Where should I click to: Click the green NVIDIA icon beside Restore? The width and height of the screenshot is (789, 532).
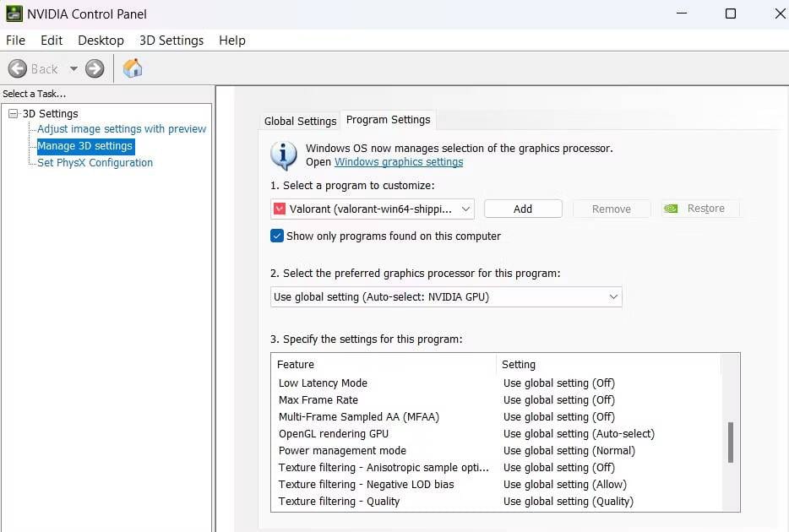tap(672, 208)
